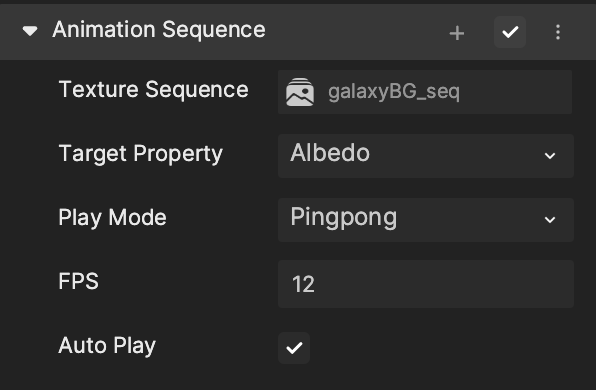Click the Play Mode label

coord(113,218)
